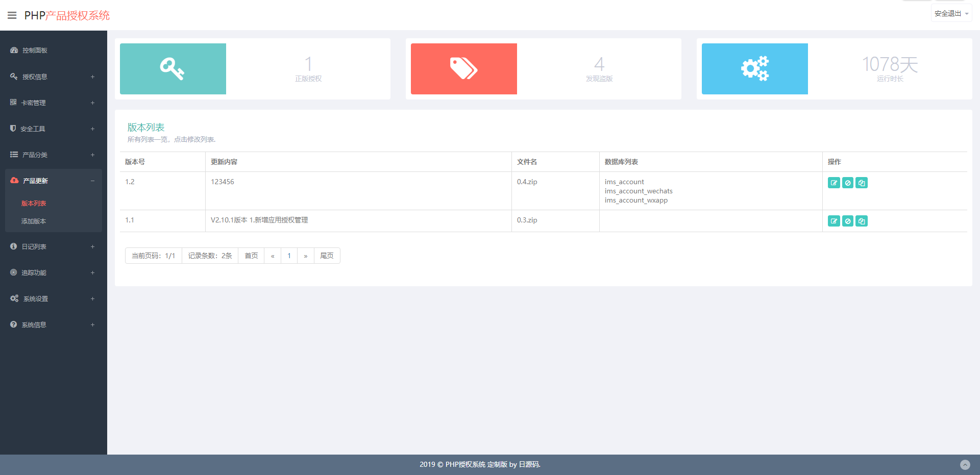Viewport: 980px width, 475px height.
Task: Collapse the 产品更新 sidebar menu
Action: [x=51, y=181]
